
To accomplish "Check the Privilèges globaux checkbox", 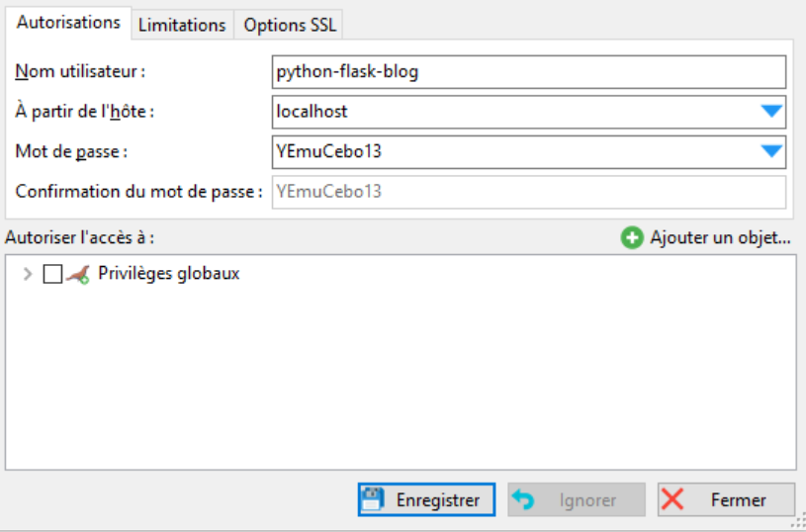I will click(x=53, y=275).
